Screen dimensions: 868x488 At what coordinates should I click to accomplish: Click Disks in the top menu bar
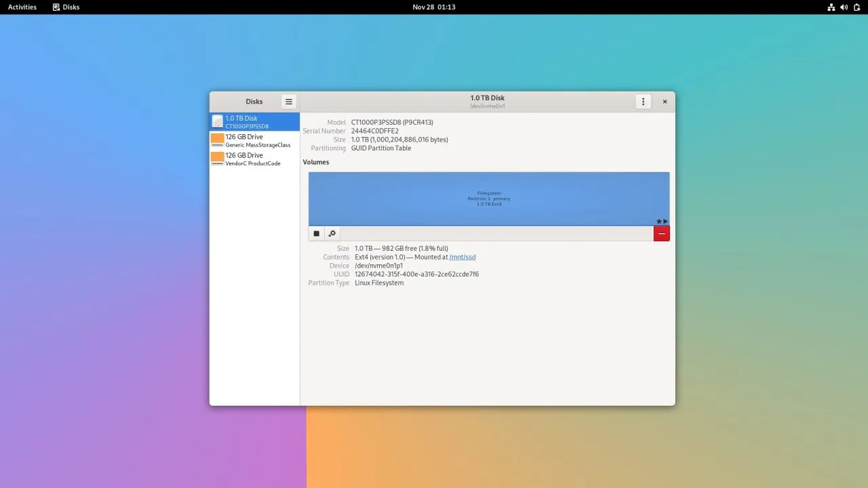click(x=66, y=7)
